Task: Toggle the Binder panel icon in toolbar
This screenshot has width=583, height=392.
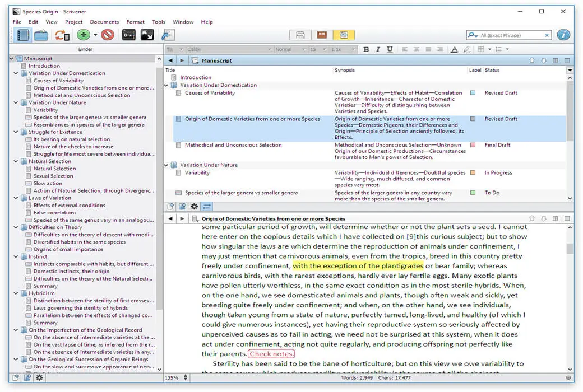Action: click(x=22, y=35)
